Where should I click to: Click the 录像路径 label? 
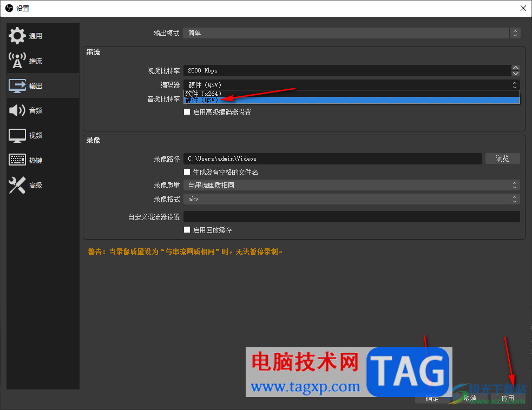pyautogui.click(x=167, y=159)
